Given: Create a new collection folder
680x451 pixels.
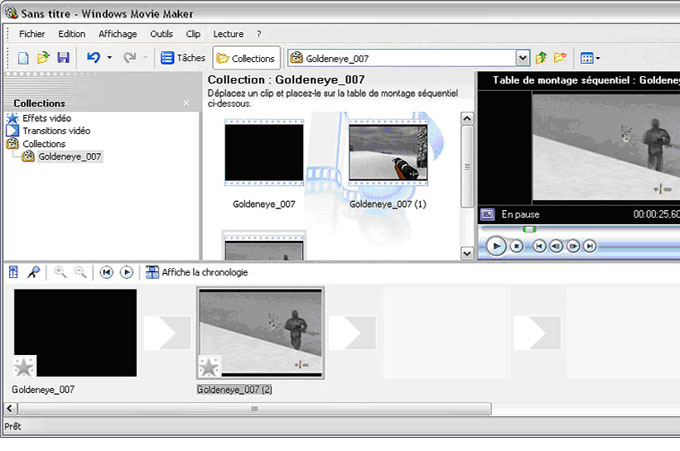Looking at the screenshot, I should 560,58.
